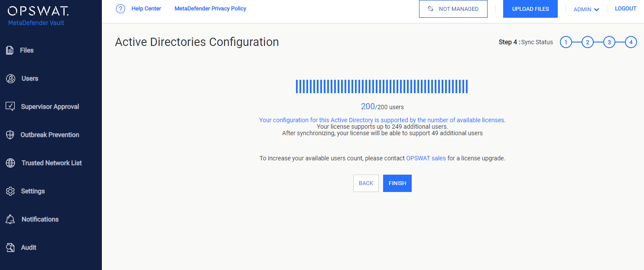Jump to wizard step 2 circle
644x270 pixels.
click(587, 42)
